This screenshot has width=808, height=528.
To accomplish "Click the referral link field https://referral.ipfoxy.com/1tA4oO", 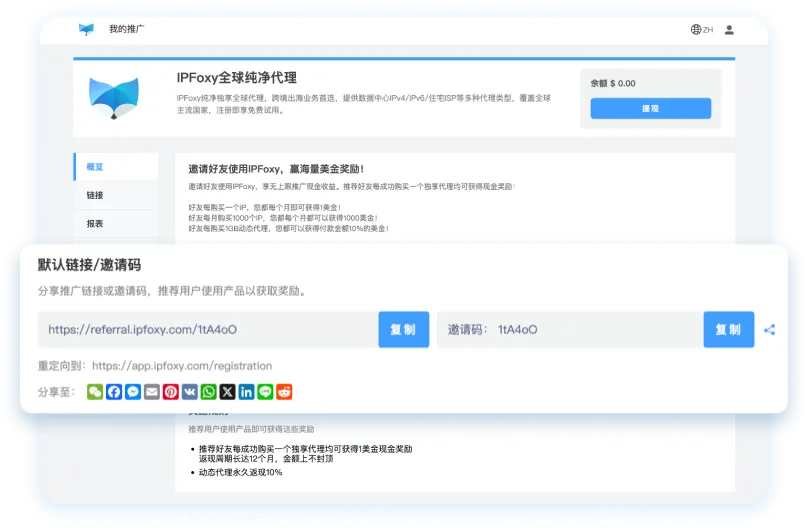I will tap(208, 330).
